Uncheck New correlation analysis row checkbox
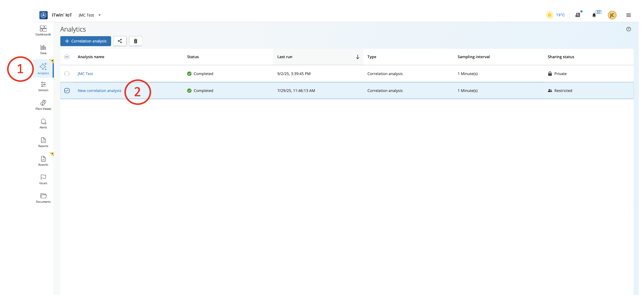Screen dimensions: 644x307 (67, 91)
